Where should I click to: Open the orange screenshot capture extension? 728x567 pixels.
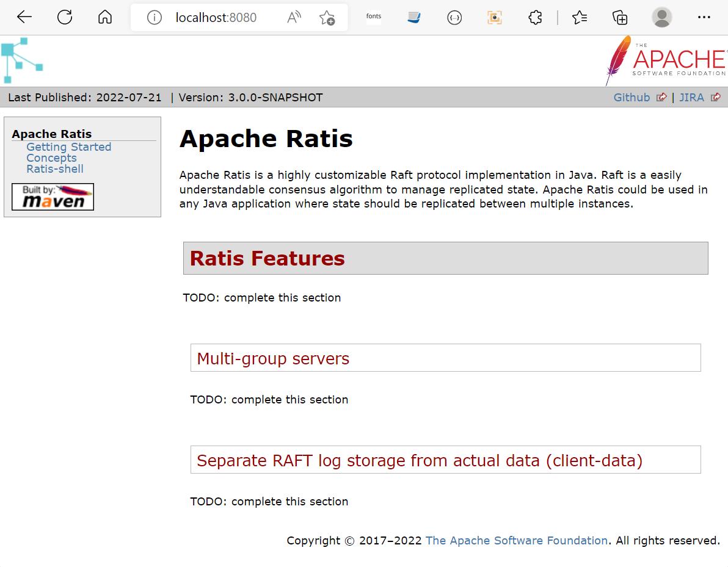click(x=495, y=18)
